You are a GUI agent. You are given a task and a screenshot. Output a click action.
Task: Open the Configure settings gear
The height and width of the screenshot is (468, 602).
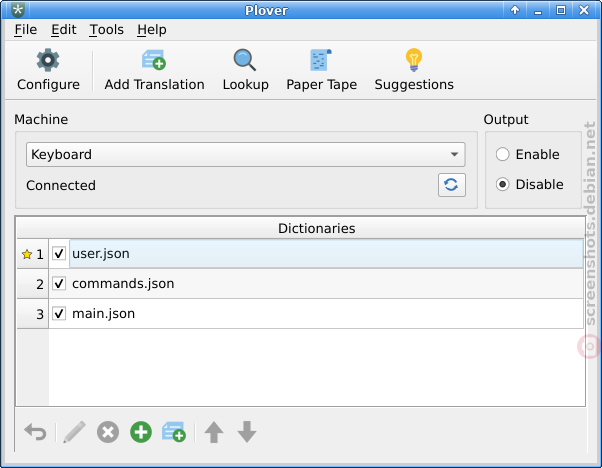(48, 60)
